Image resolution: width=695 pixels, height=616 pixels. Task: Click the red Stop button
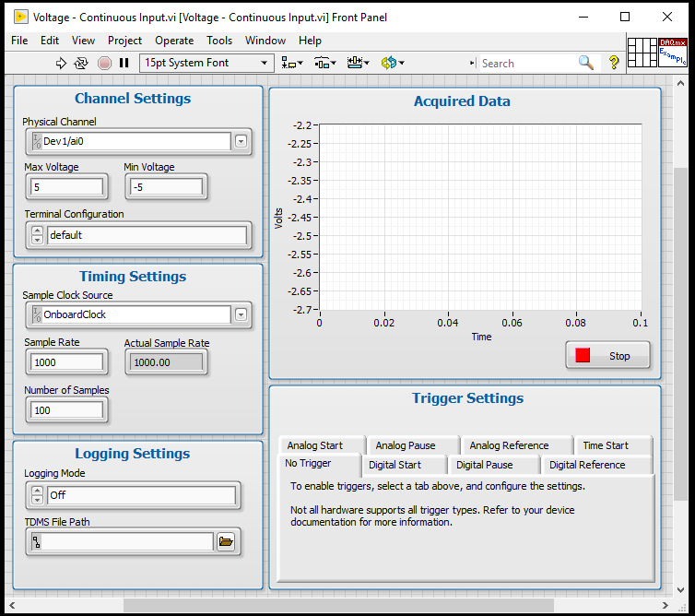point(607,355)
